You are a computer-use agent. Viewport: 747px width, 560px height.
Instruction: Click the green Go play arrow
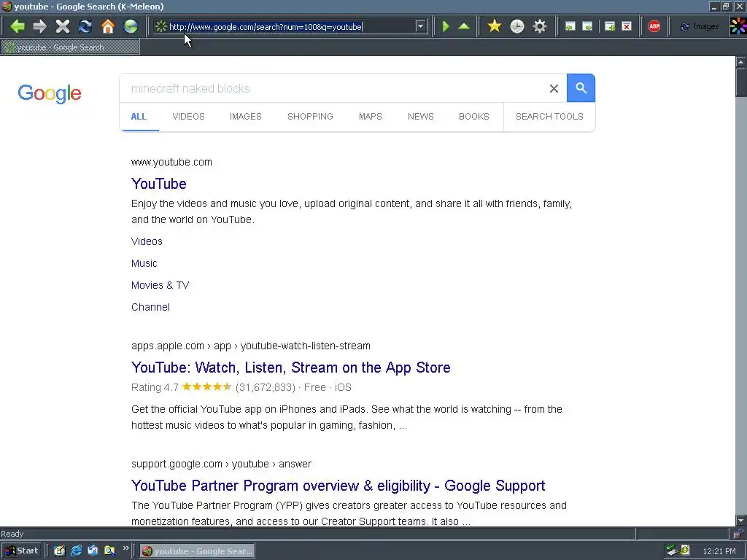click(446, 26)
